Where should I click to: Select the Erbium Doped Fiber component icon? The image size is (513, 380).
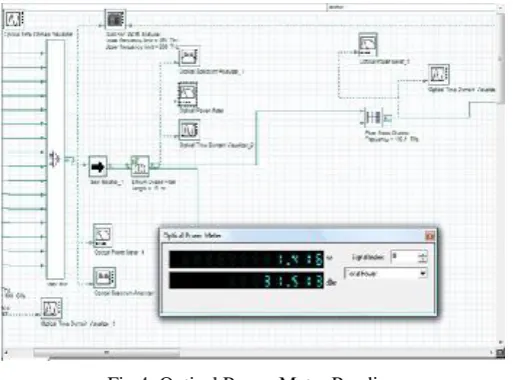pyautogui.click(x=140, y=166)
